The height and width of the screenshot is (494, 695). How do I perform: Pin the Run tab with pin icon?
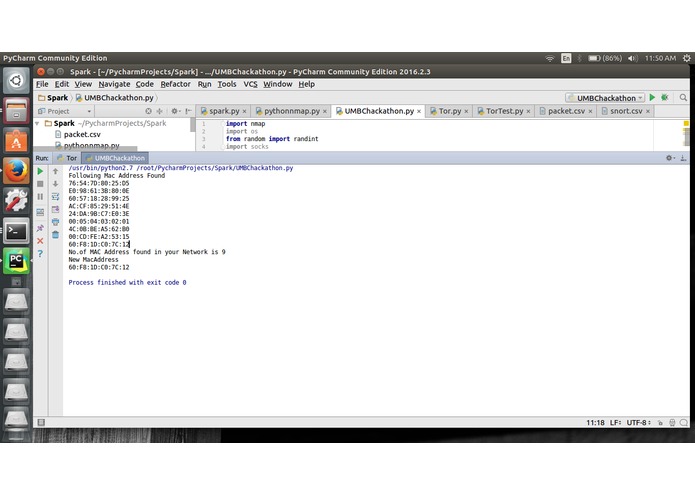[x=40, y=228]
